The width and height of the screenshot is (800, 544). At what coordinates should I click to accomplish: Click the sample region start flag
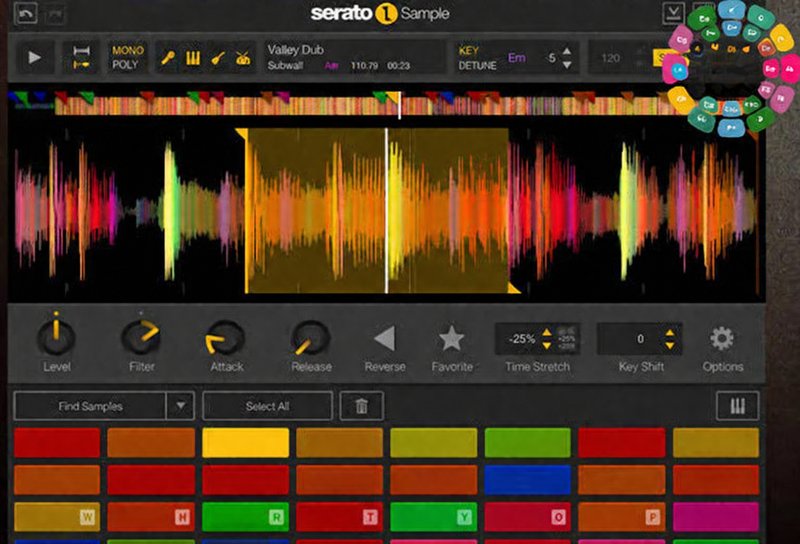pos(241,134)
